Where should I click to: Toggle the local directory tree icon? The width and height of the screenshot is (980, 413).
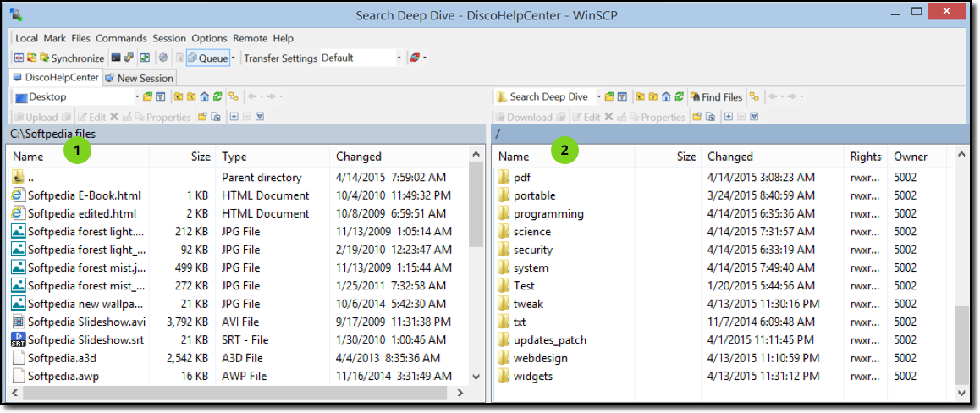coord(233,96)
